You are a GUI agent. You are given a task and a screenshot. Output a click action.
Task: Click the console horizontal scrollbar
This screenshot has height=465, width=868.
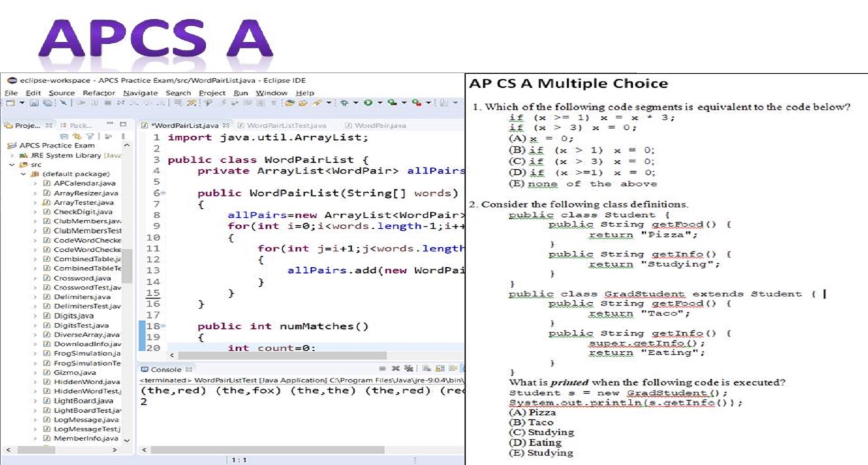305,450
